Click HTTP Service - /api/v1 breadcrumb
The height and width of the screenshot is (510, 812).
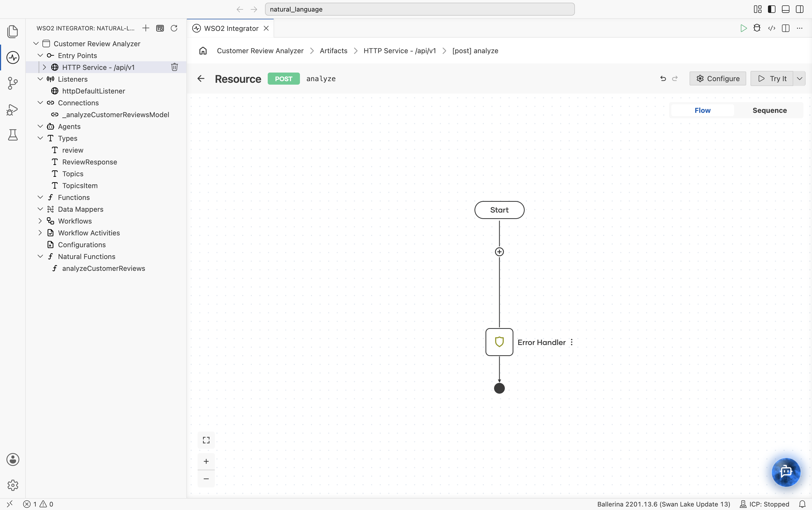pos(400,51)
